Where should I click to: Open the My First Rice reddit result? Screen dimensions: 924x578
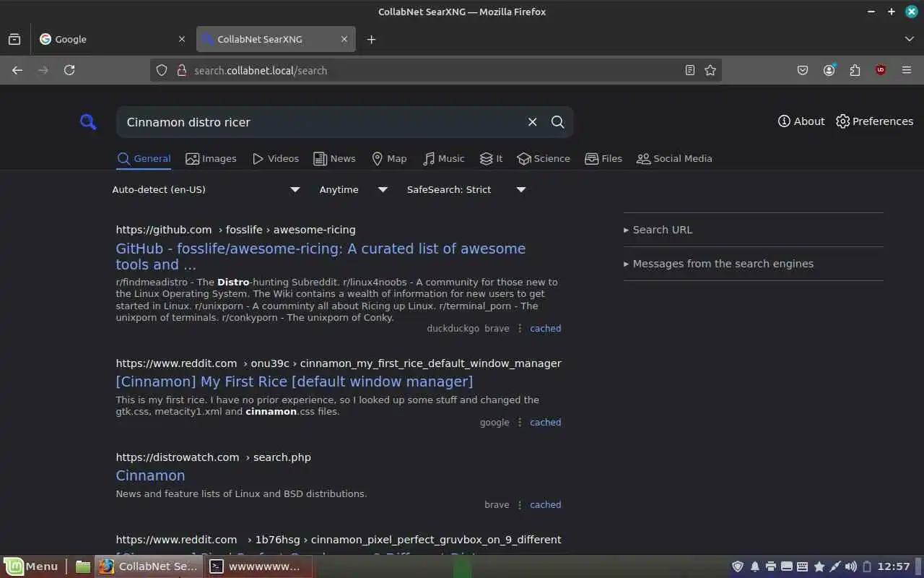(x=295, y=381)
